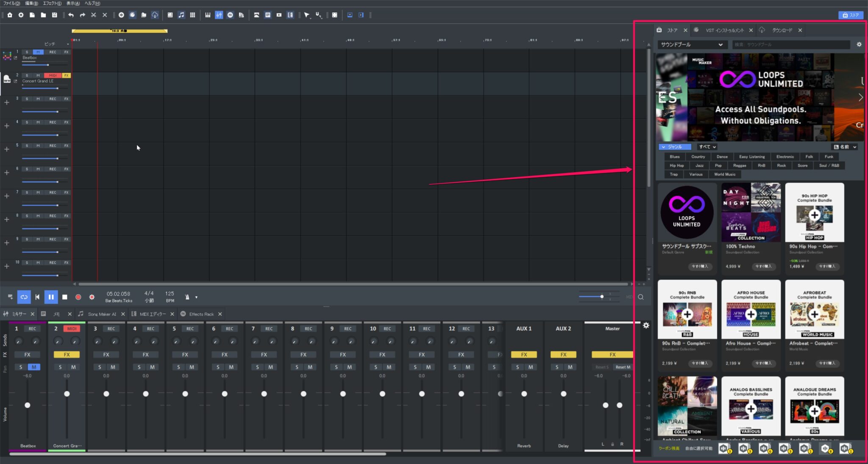The height and width of the screenshot is (464, 868).
Task: Solo the Concert Grand LE track
Action: coord(26,75)
